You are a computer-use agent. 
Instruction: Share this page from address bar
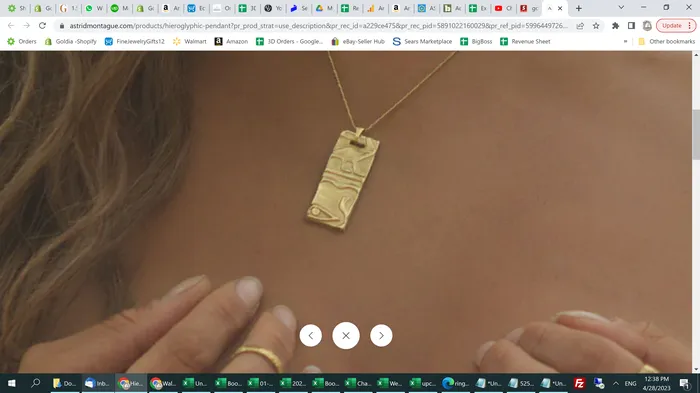click(x=580, y=25)
